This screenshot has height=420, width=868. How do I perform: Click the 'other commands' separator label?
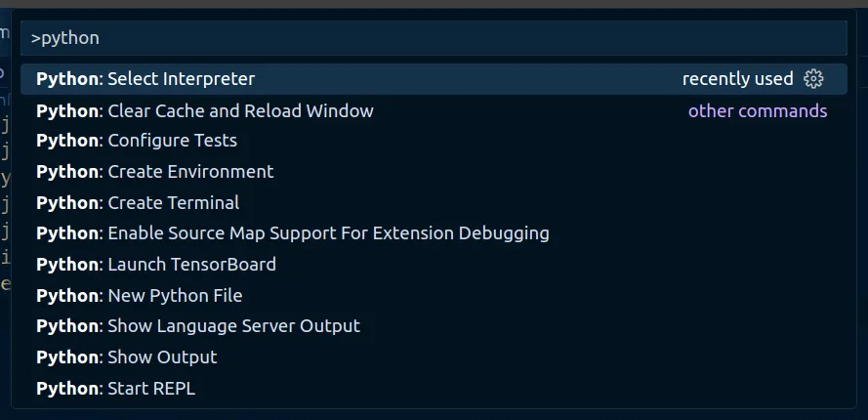pyautogui.click(x=757, y=111)
